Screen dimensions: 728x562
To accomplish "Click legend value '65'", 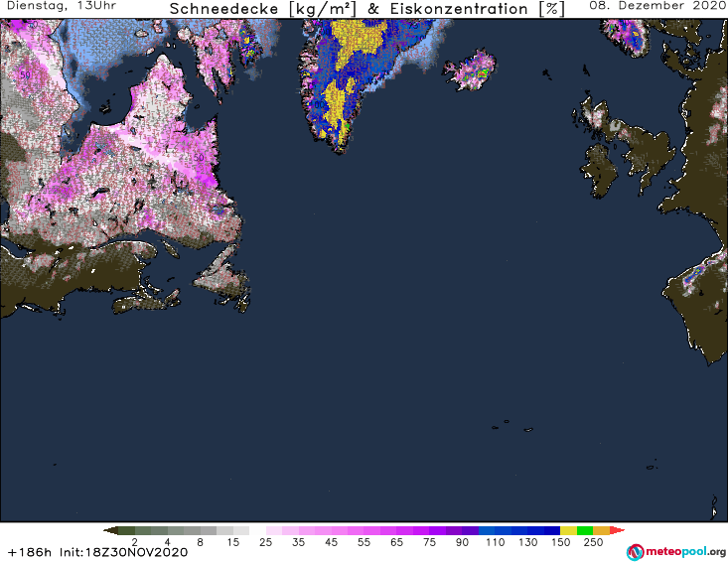I will (396, 542).
